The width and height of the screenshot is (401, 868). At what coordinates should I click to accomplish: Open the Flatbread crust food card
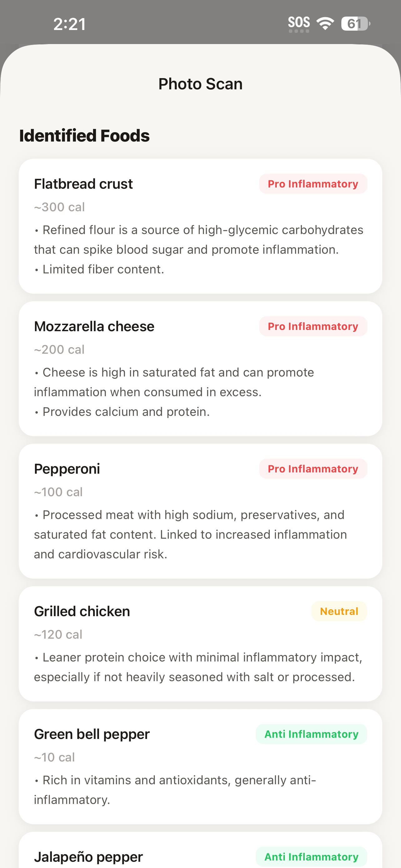pyautogui.click(x=200, y=226)
